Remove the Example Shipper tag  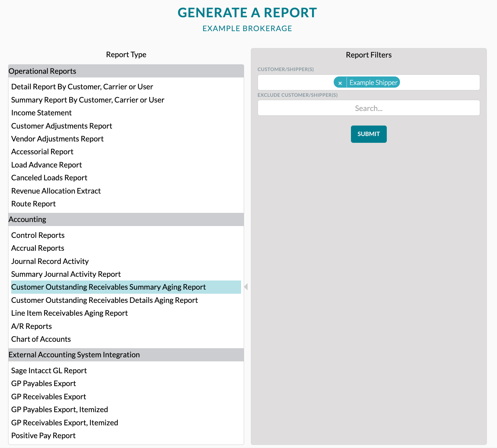[340, 83]
